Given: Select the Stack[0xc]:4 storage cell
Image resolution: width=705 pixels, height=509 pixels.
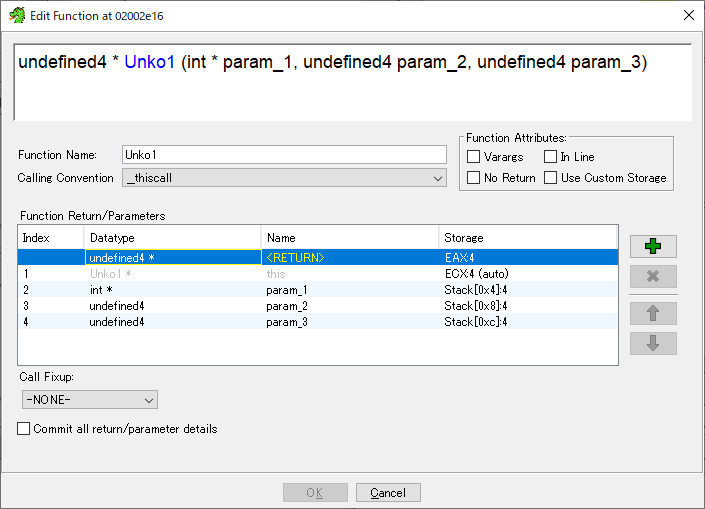Looking at the screenshot, I should click(x=528, y=322).
